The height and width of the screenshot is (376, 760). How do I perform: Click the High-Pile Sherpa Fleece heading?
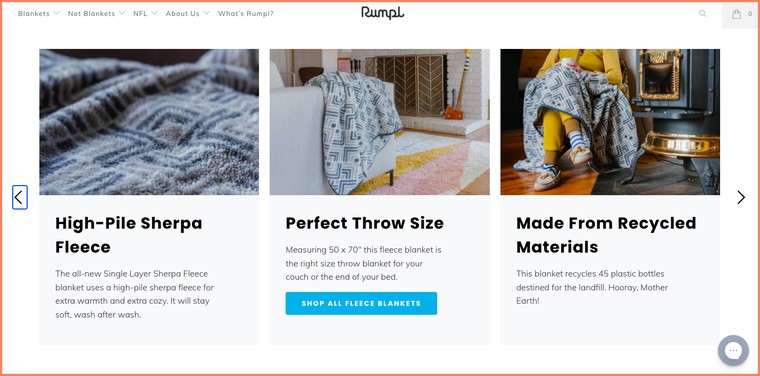128,235
